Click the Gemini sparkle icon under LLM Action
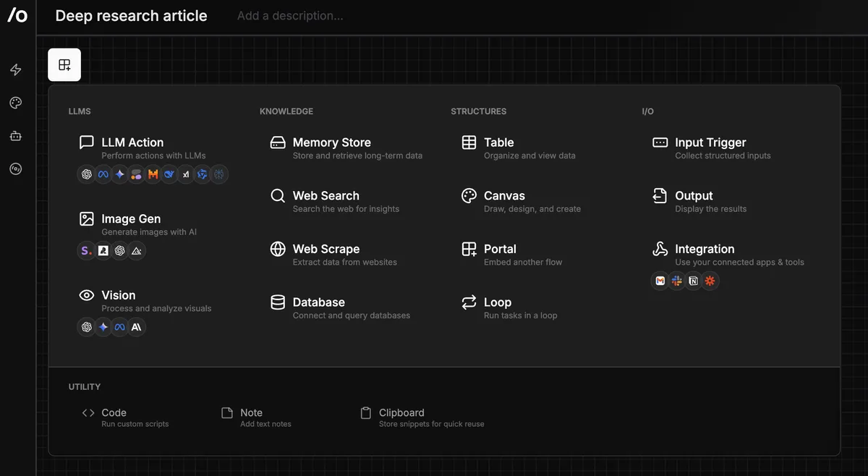Screen dimensions: 868x476 [x=120, y=174]
